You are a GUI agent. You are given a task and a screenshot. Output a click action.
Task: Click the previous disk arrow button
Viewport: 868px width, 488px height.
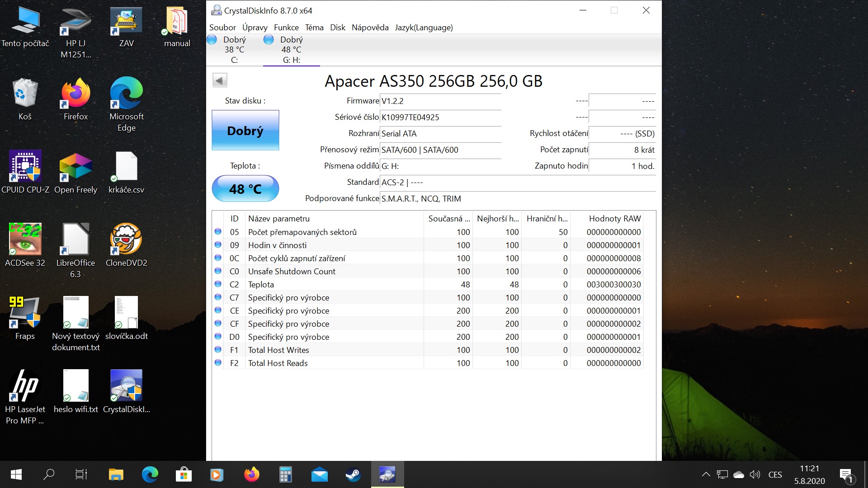click(220, 81)
